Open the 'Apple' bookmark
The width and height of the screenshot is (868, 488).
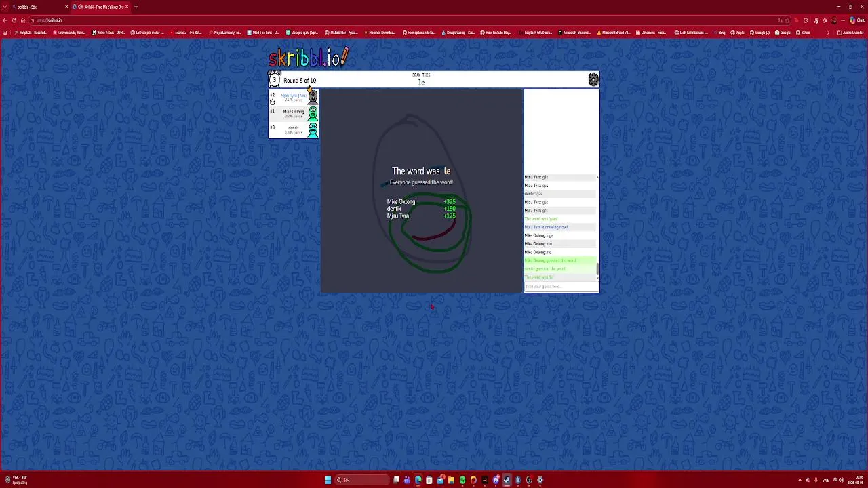pos(738,33)
